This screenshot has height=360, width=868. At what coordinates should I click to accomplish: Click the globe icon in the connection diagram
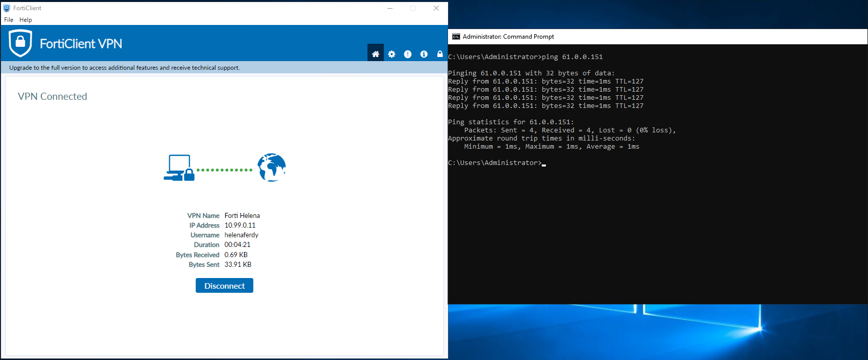[x=271, y=168]
